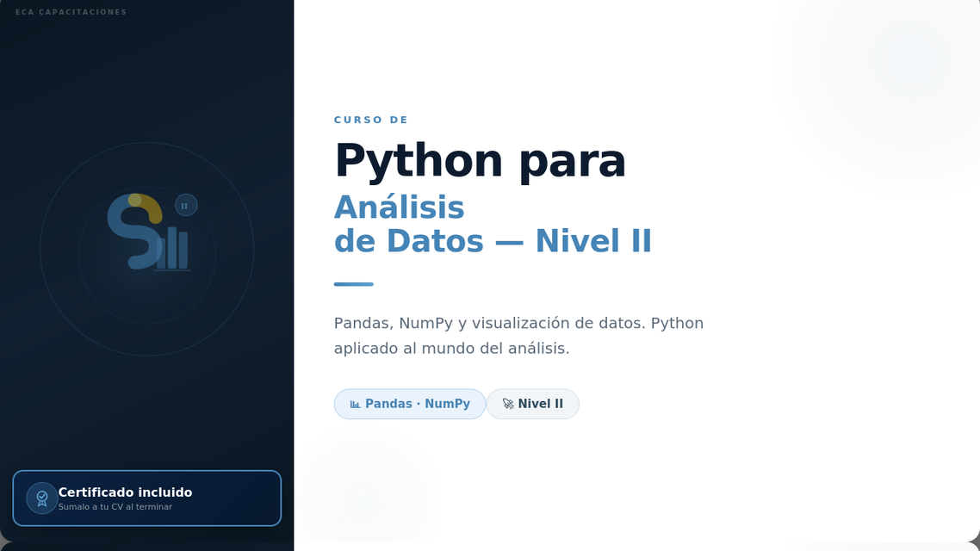This screenshot has height=551, width=980.
Task: Open the "Certificado incluido" title
Action: click(125, 492)
